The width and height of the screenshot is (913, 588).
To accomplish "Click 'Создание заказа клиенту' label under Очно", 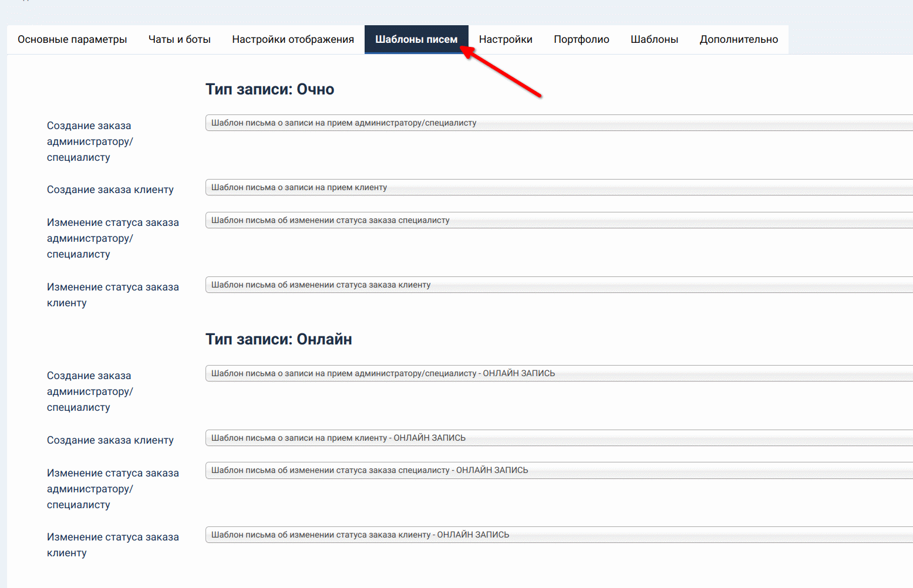I will 110,190.
